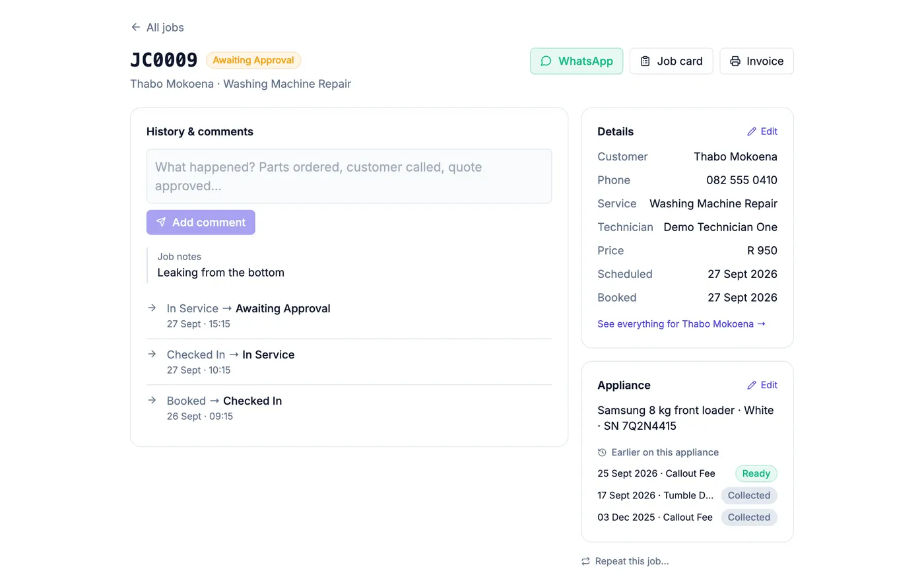The image size is (924, 575).
Task: Click the arrow icon beside In Service → Awaiting Approval
Action: 152,308
